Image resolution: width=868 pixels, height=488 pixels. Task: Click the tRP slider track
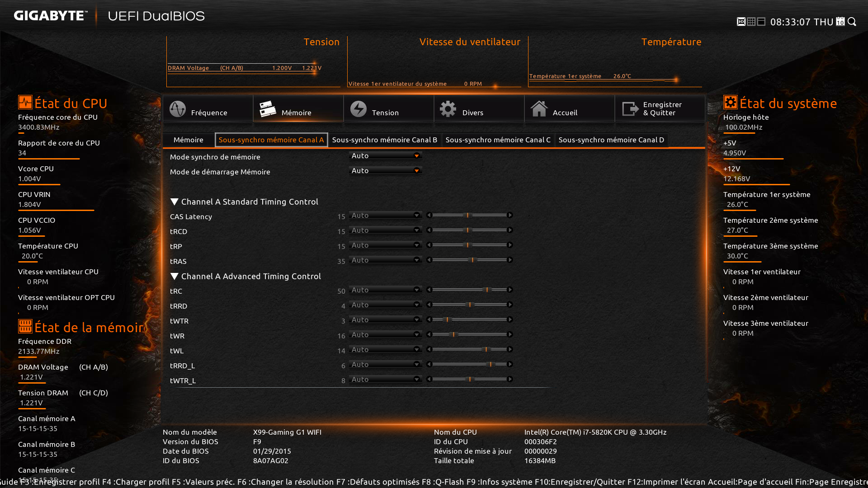pyautogui.click(x=469, y=245)
